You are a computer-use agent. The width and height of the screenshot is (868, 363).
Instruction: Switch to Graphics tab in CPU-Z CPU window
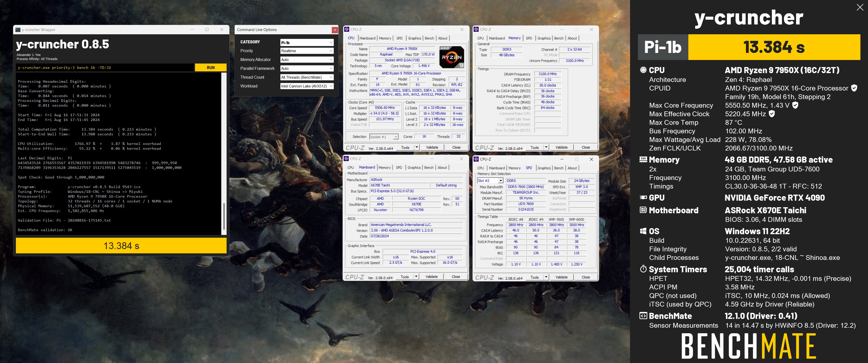pos(415,38)
